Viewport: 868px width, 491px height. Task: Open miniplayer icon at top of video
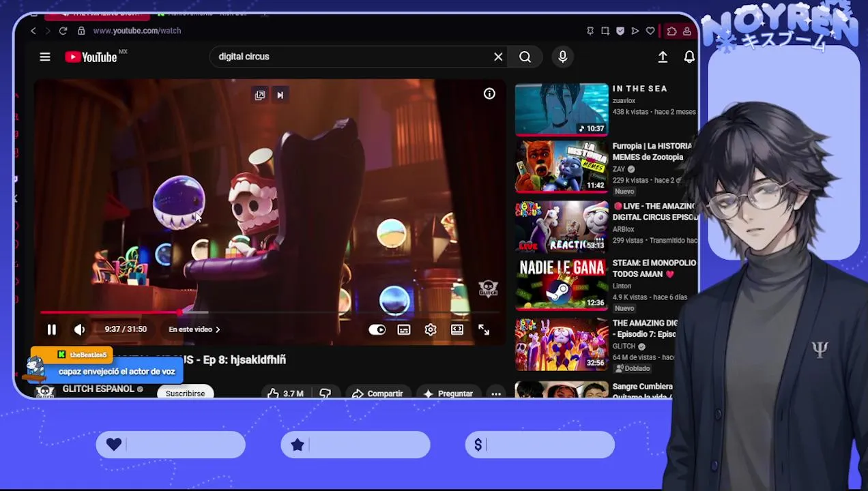click(x=260, y=95)
